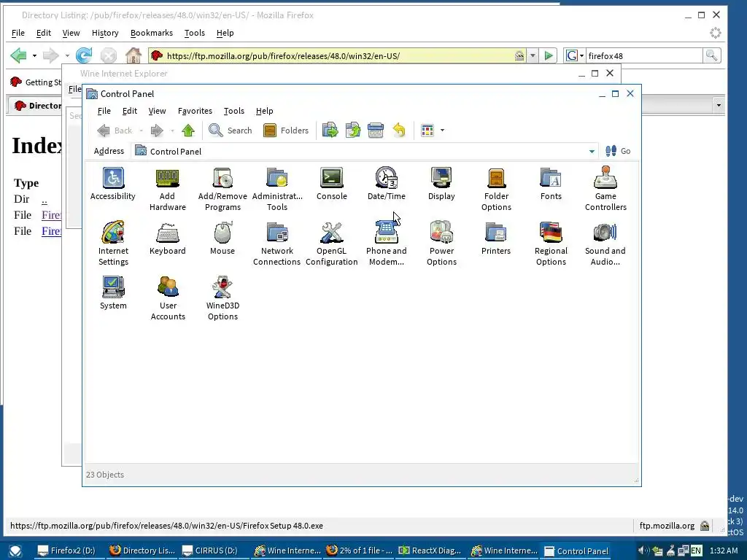Toggle the Folders pane button

pyautogui.click(x=286, y=131)
